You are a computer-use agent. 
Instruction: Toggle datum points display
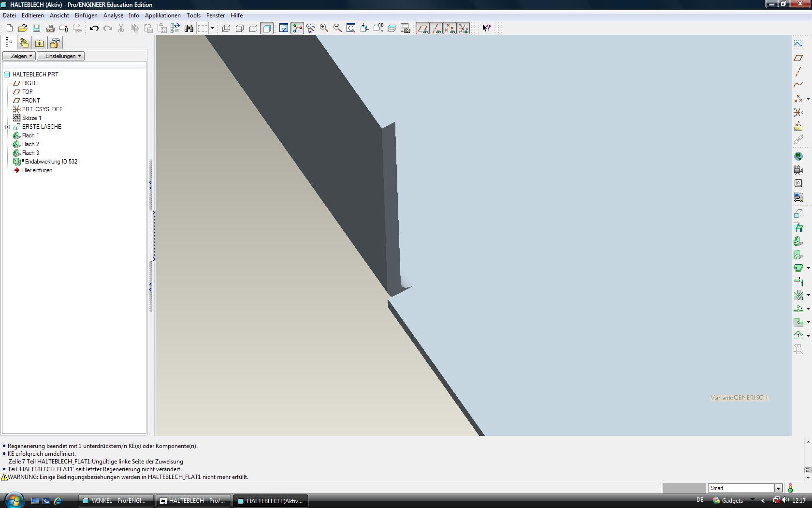point(449,28)
